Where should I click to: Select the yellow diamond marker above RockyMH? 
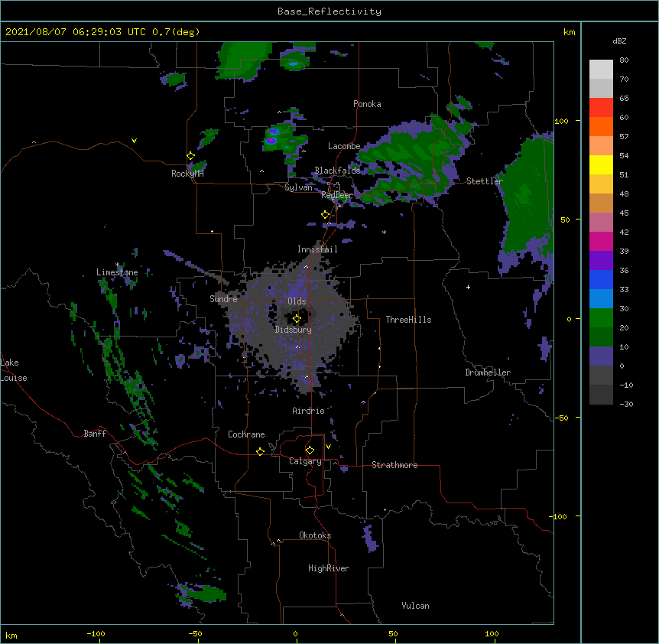pos(190,156)
